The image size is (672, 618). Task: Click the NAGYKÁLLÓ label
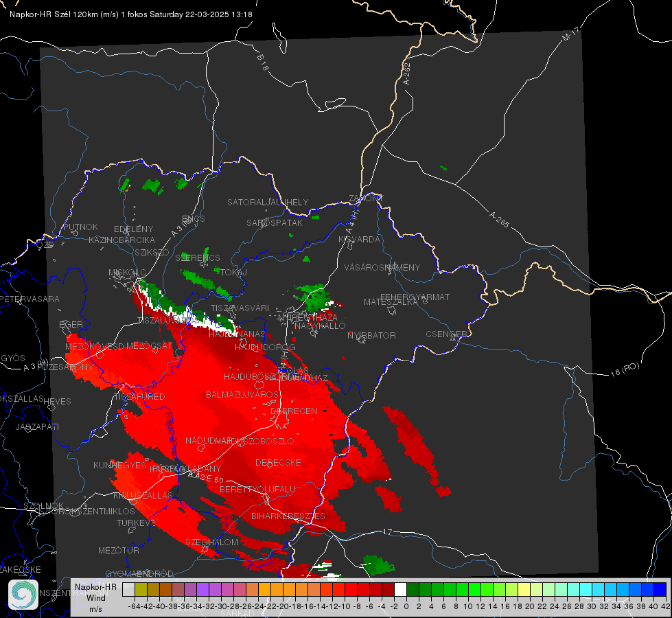(x=320, y=326)
